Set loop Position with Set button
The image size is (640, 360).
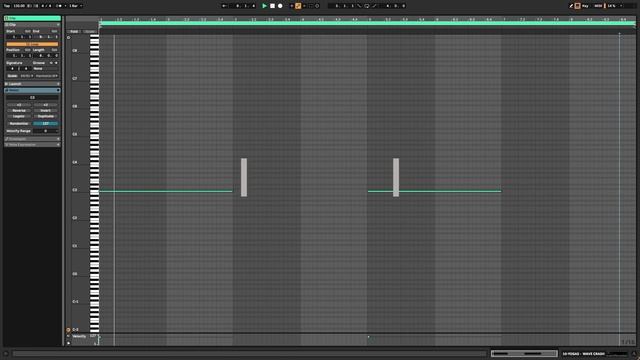click(x=28, y=50)
